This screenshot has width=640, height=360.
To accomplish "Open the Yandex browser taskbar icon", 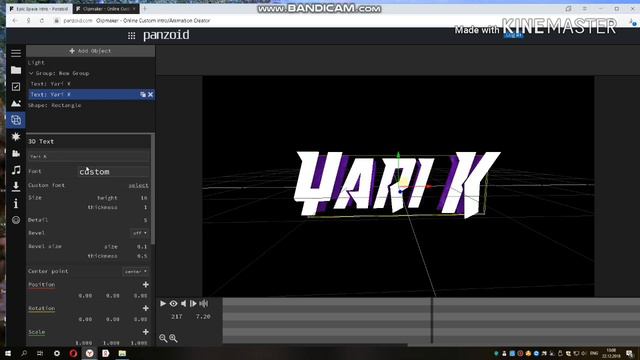I will point(89,353).
